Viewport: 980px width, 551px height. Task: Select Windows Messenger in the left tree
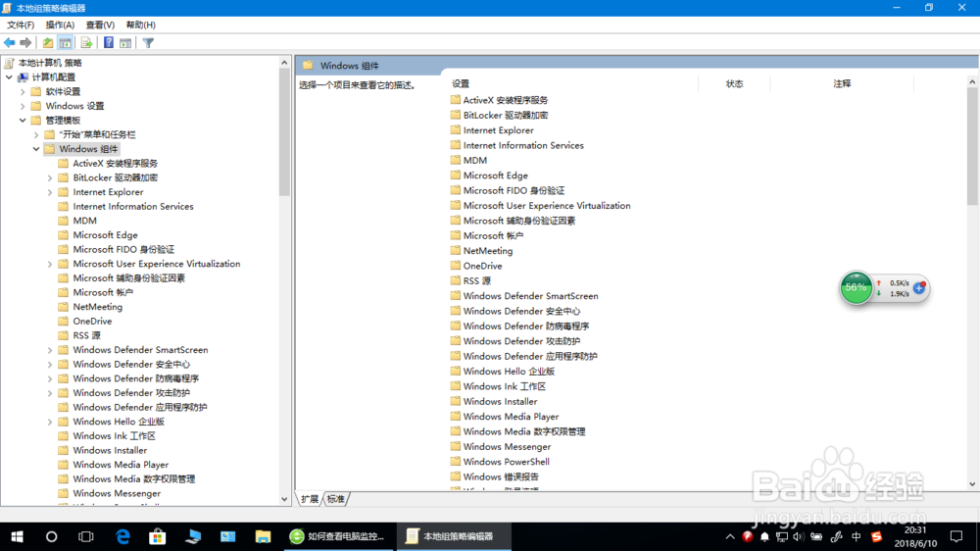click(117, 493)
